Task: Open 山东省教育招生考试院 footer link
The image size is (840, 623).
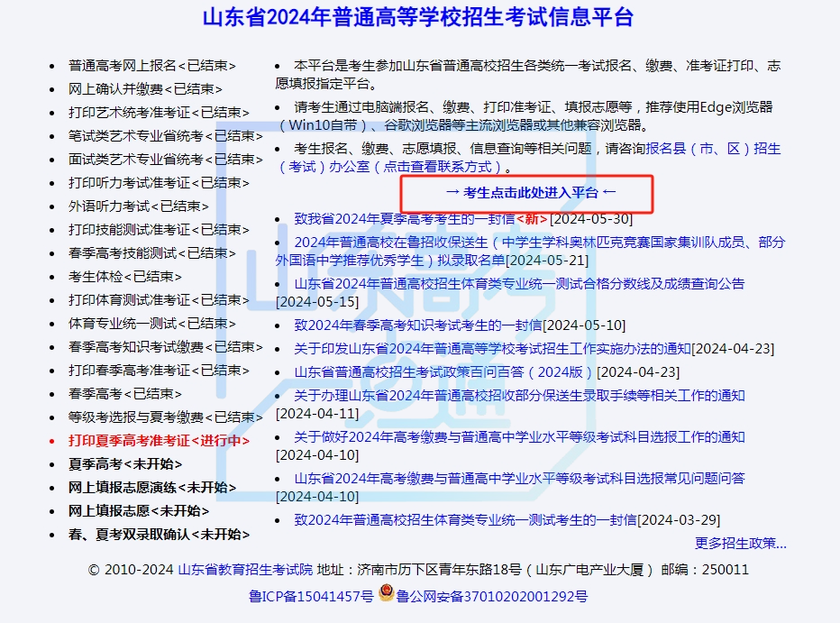Action: tap(245, 570)
